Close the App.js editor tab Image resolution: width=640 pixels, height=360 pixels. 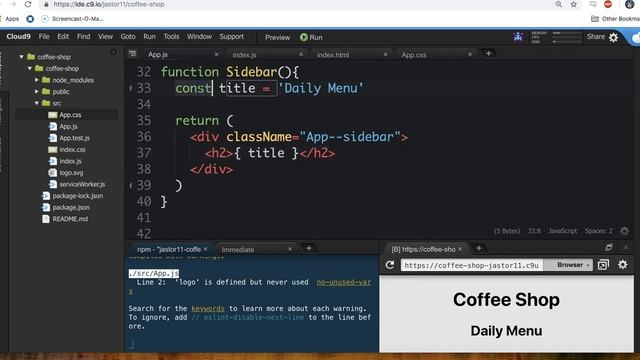pyautogui.click(x=216, y=54)
